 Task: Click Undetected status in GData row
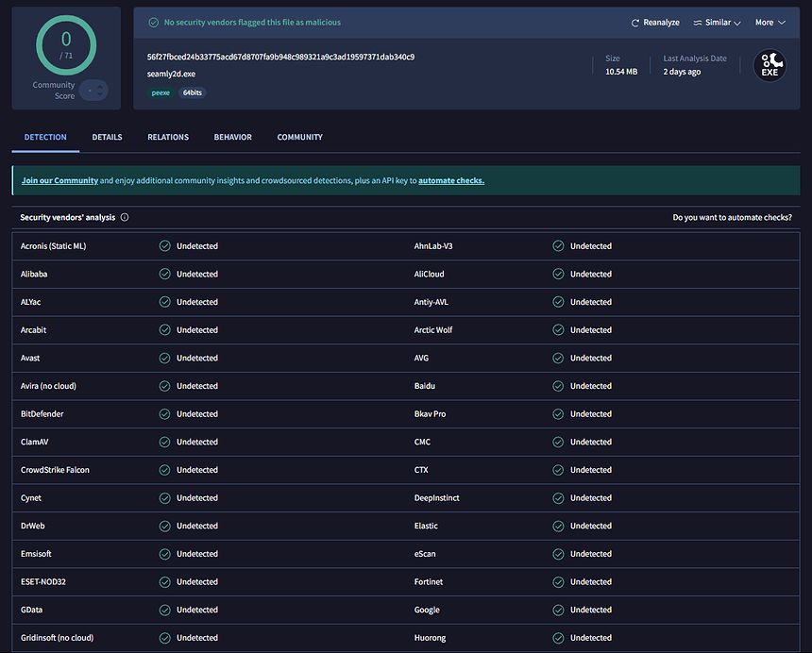[x=197, y=610]
